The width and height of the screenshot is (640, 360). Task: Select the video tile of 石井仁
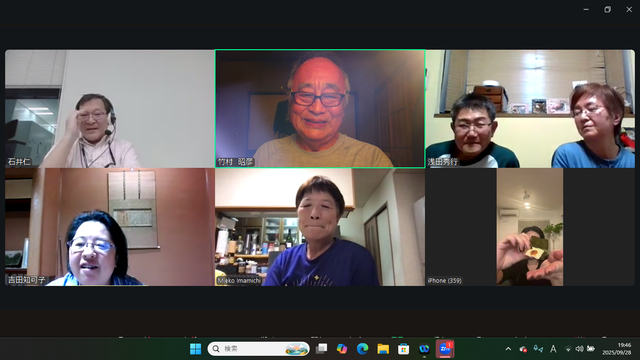click(109, 109)
